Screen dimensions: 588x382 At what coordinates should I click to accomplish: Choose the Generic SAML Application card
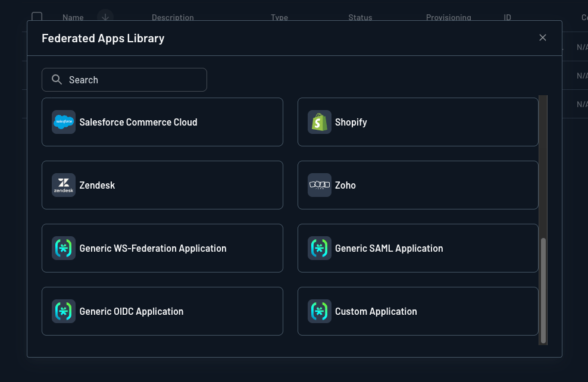(418, 248)
